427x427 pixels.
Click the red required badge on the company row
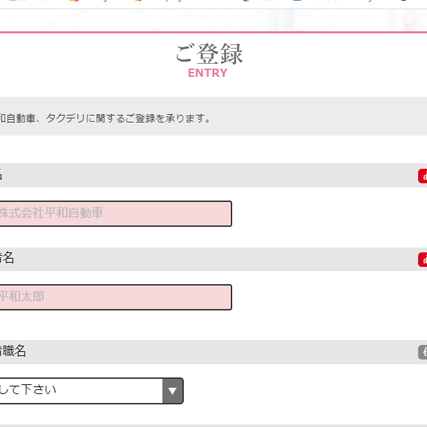pos(423,176)
